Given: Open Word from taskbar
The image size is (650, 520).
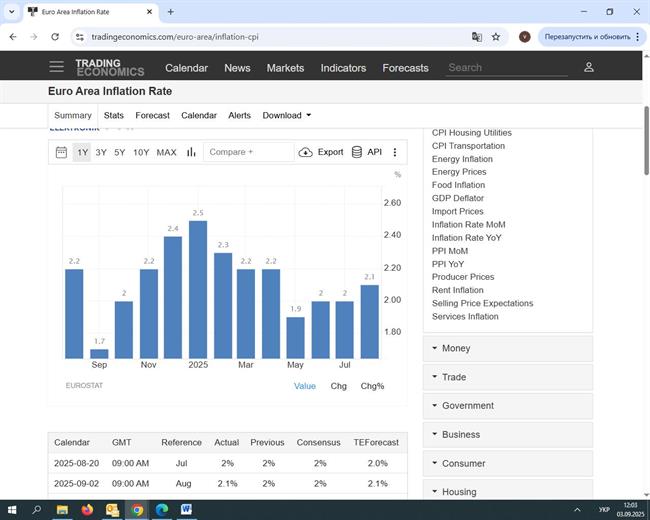Looking at the screenshot, I should click(x=187, y=510).
